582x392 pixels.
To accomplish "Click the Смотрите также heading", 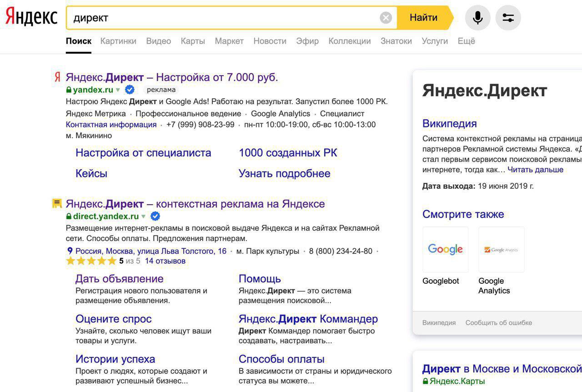I will coord(463,214).
